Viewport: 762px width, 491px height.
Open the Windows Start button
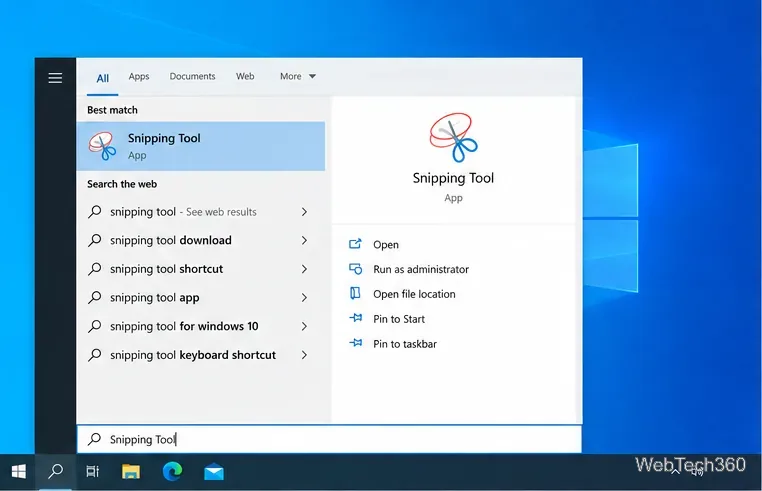pos(18,471)
